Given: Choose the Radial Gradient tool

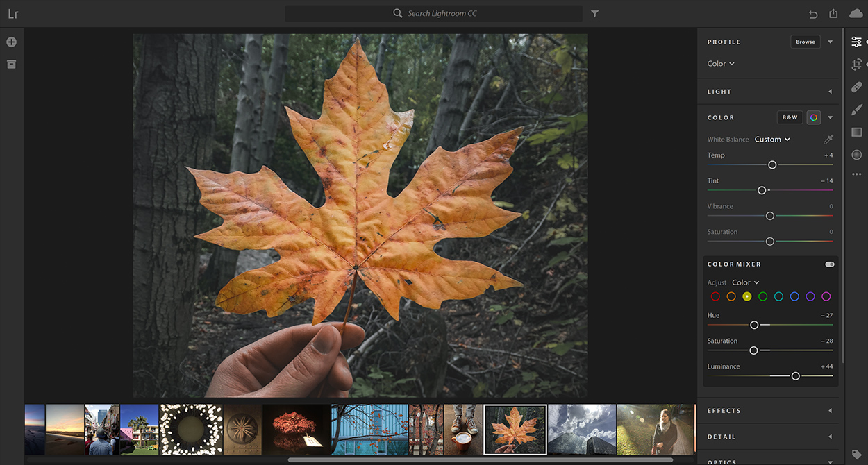Looking at the screenshot, I should point(856,155).
